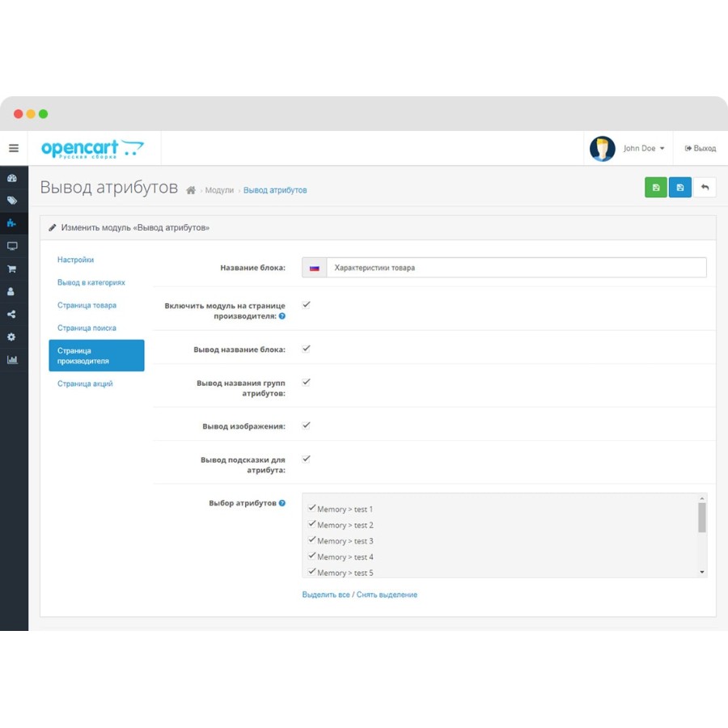Uncheck Memory > test 5 attribute
The height and width of the screenshot is (728, 728).
pyautogui.click(x=312, y=572)
